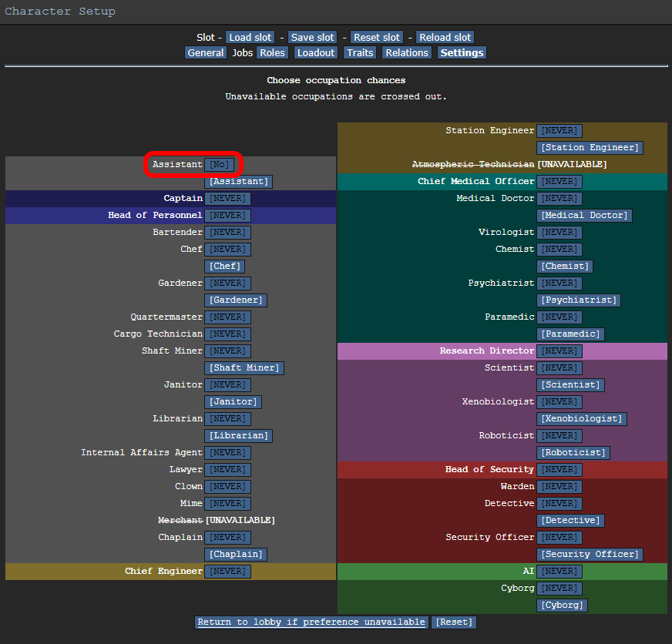Open the Traits tab
This screenshot has width=672, height=644.
(x=360, y=52)
